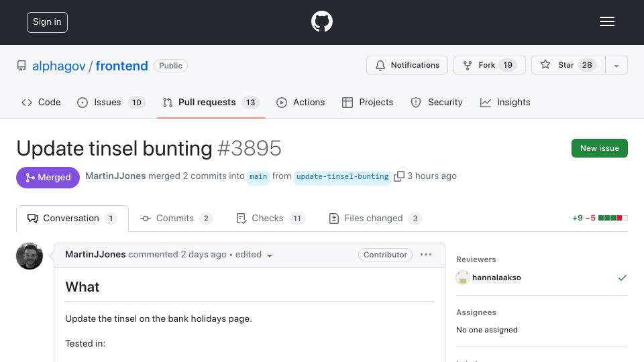Switch to the Files changed tab
The image size is (644, 362).
[x=375, y=219]
